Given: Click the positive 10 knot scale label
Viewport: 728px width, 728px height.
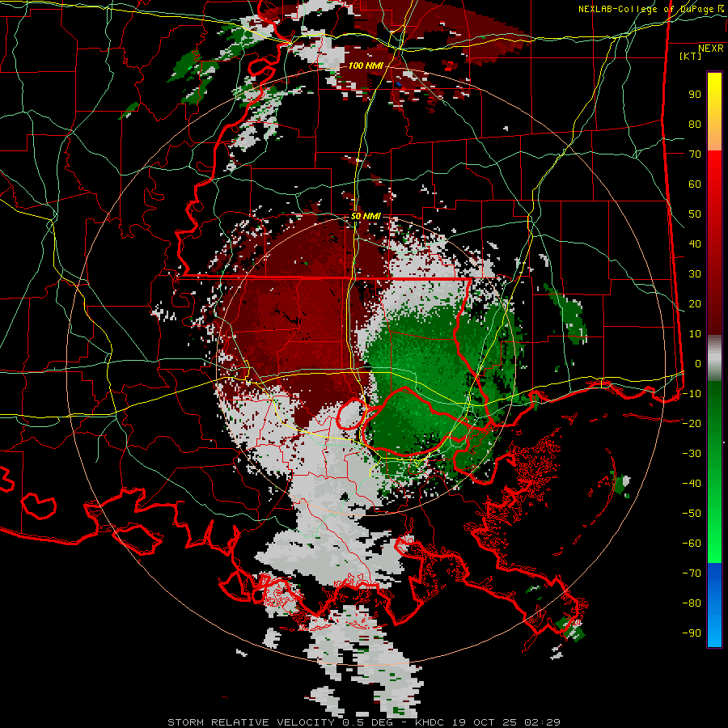Looking at the screenshot, I should tap(695, 334).
